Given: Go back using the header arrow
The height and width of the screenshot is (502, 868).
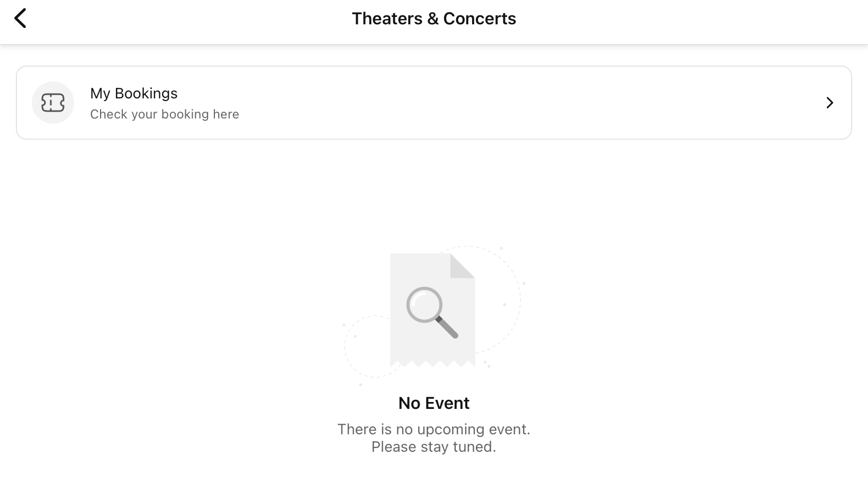Looking at the screenshot, I should click(20, 19).
